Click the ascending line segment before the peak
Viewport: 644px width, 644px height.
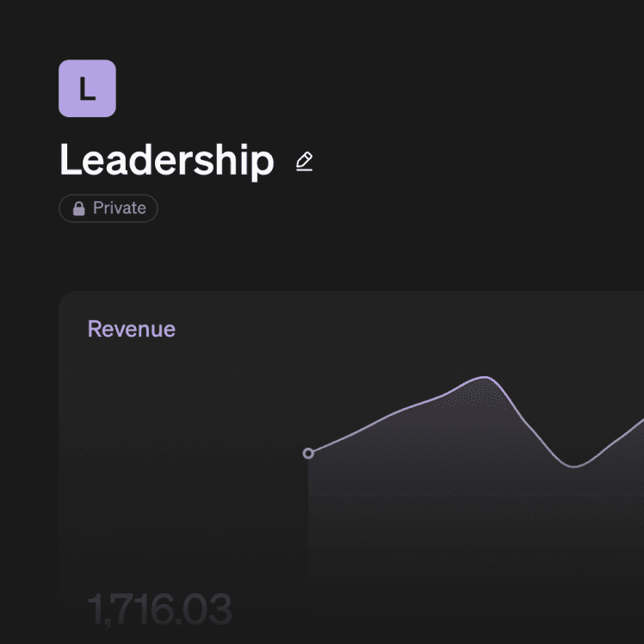tap(387, 413)
